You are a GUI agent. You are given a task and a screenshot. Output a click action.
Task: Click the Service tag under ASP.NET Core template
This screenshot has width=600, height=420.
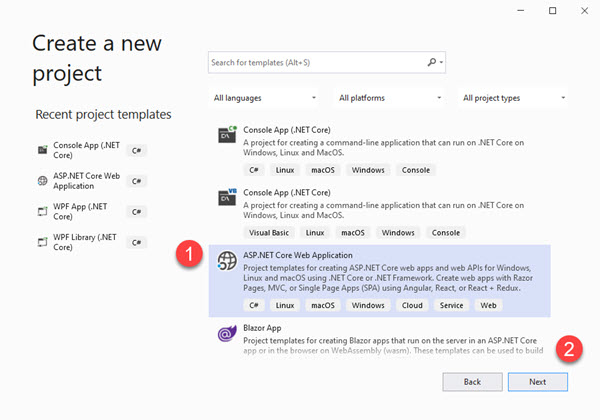click(452, 305)
